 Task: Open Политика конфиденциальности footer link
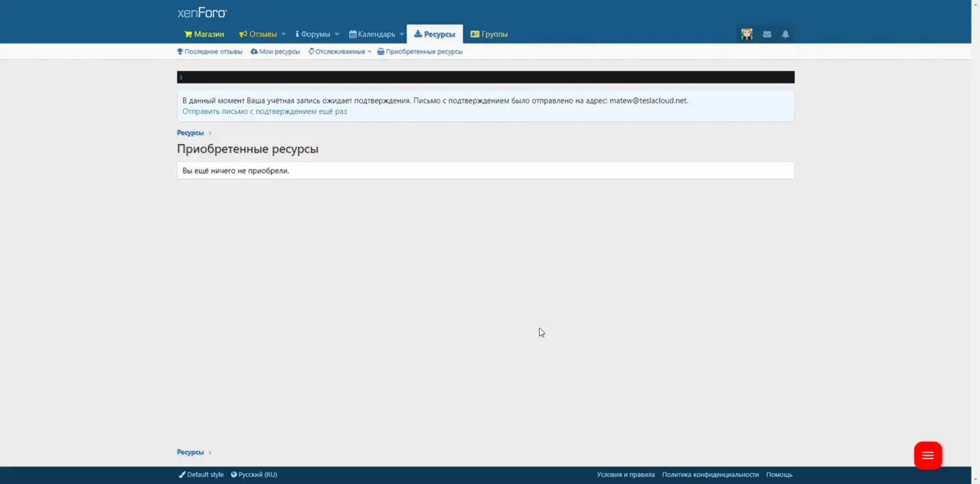point(710,475)
